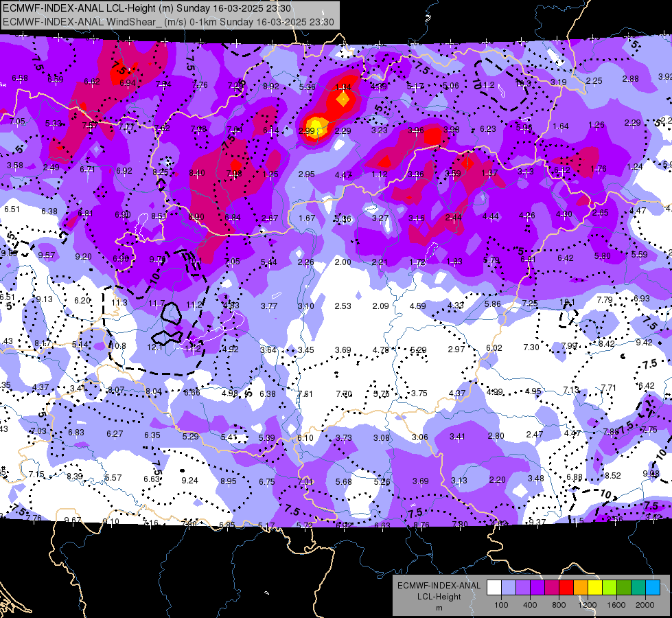Click the wind shear value "1.67"
Viewport: 672px width, 618px height.
[307, 218]
